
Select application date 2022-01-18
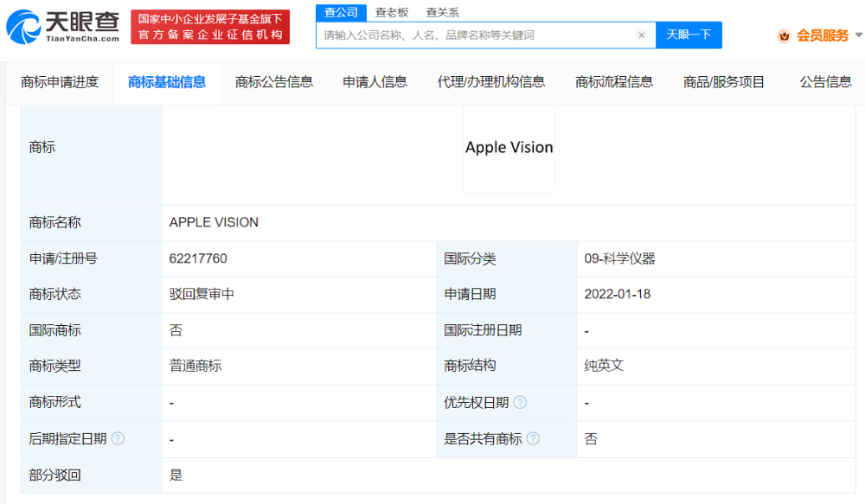coord(618,295)
